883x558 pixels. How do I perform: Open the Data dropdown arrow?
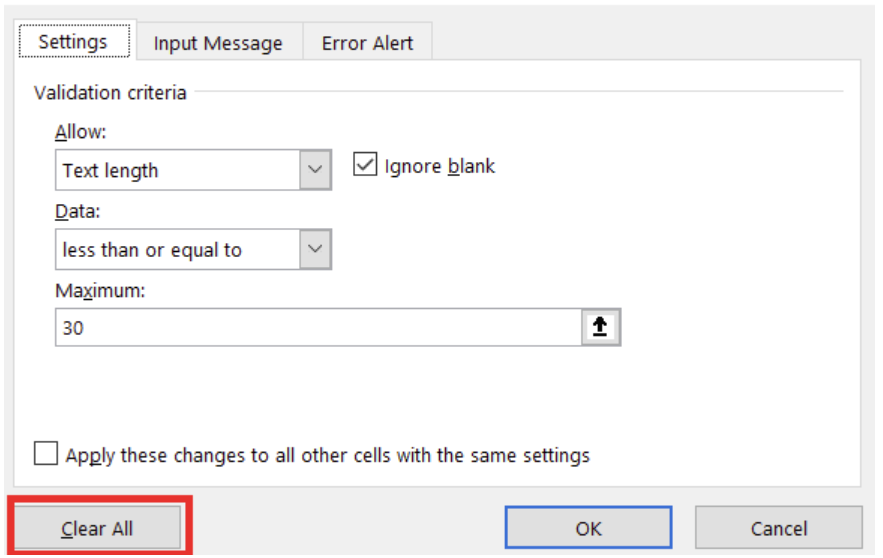pos(316,249)
